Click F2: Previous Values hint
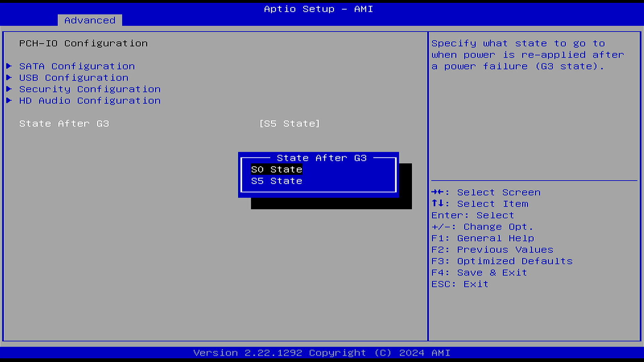This screenshot has width=644, height=362. pos(492,250)
